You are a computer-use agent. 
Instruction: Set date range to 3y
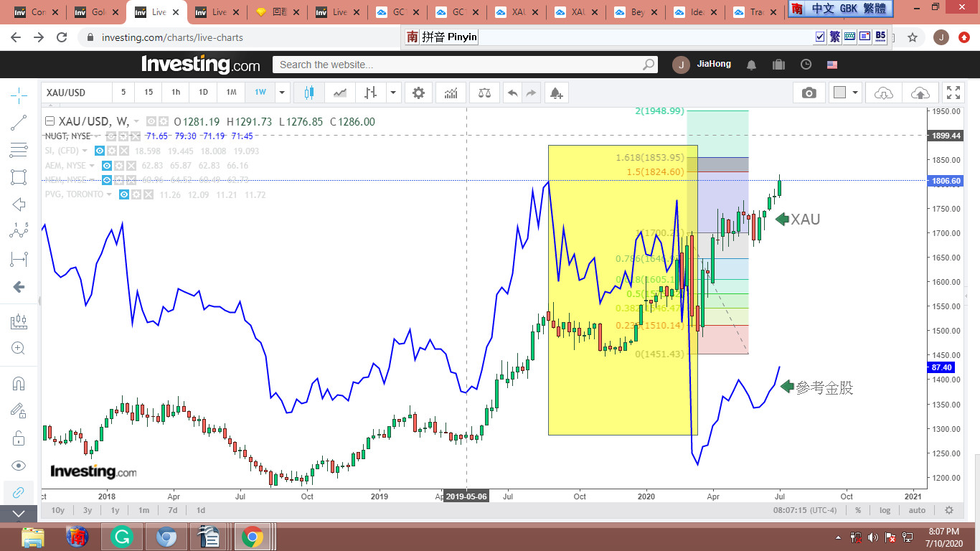pyautogui.click(x=87, y=510)
